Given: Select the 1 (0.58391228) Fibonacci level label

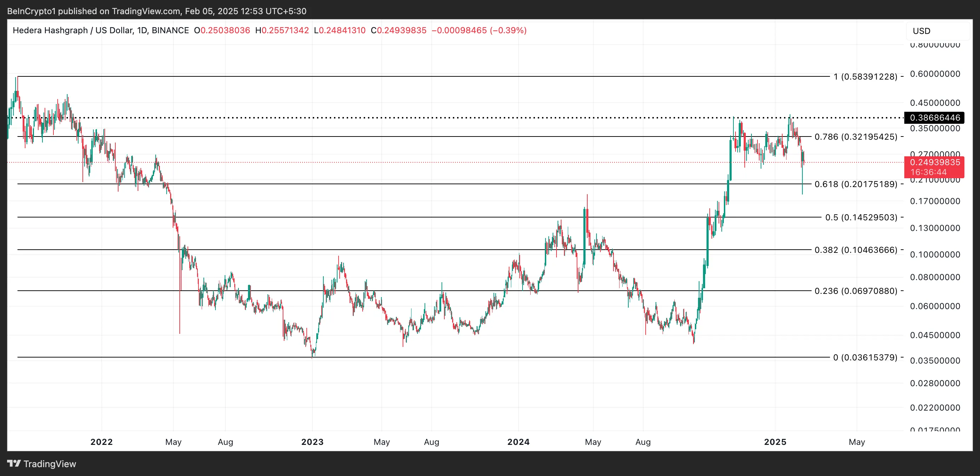Looking at the screenshot, I should (865, 77).
